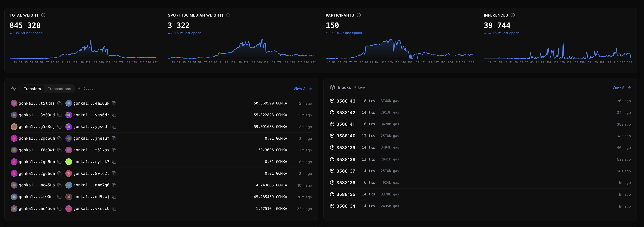Click info icon beside GPU H100 Median Weight
The image size is (644, 227).
[x=228, y=15]
